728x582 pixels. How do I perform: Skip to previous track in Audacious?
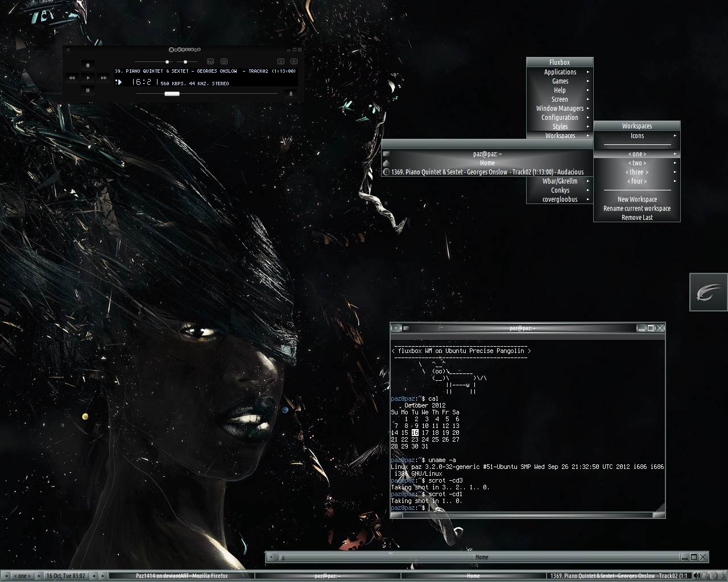72,77
